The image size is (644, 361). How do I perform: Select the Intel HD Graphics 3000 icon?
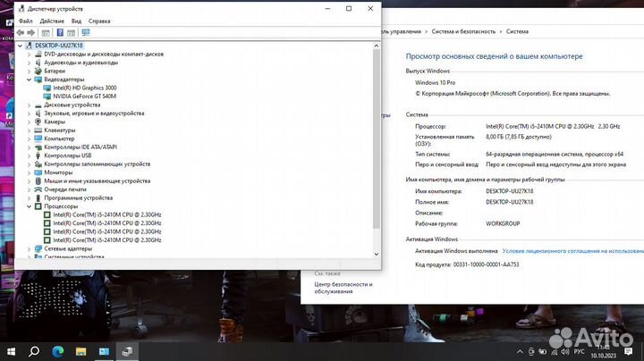point(47,88)
